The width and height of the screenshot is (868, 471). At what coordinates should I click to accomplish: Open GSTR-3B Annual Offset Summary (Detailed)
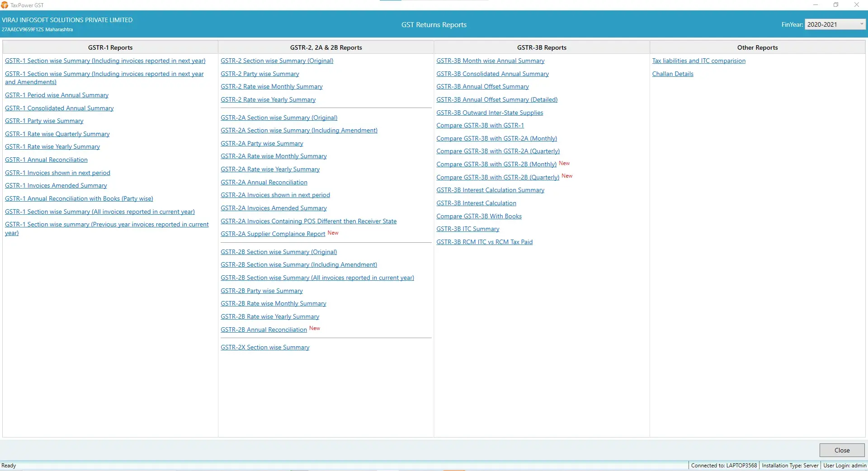tap(497, 100)
